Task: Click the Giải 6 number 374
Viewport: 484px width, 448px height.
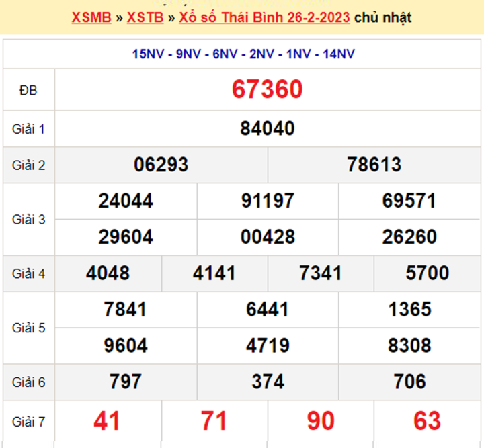Action: click(268, 382)
